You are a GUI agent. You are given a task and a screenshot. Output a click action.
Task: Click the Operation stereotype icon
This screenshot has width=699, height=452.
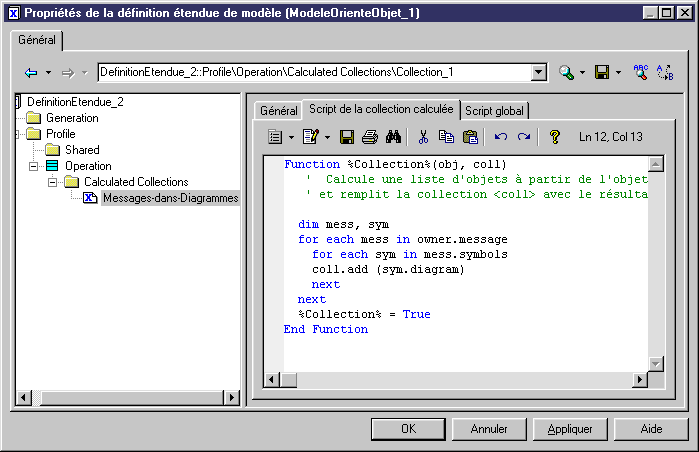pyautogui.click(x=52, y=166)
